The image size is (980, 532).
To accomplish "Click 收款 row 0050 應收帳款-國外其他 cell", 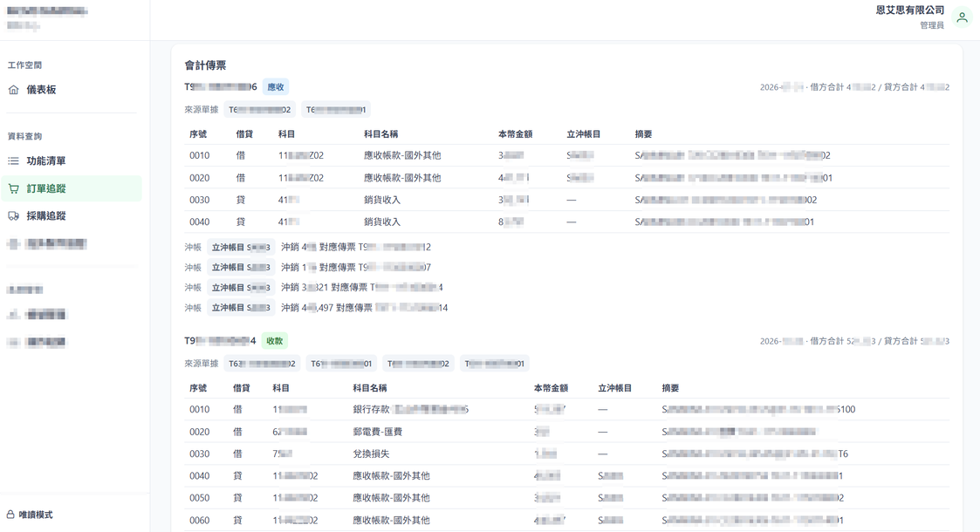I will 391,498.
